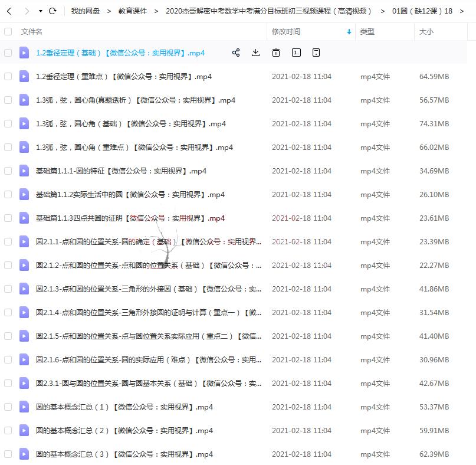
Task: Go forward with the right arrow navigation button
Action: coord(27,11)
